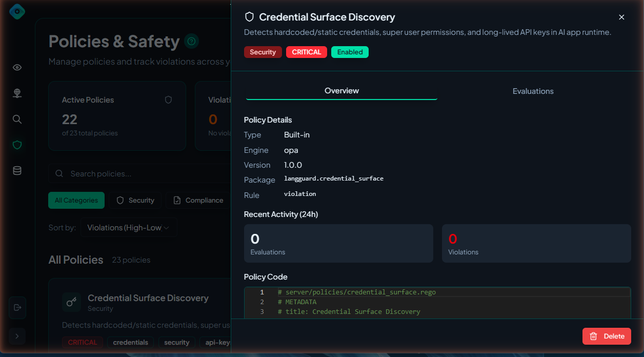Click the red Delete button
Image resolution: width=644 pixels, height=357 pixels.
[x=607, y=336]
